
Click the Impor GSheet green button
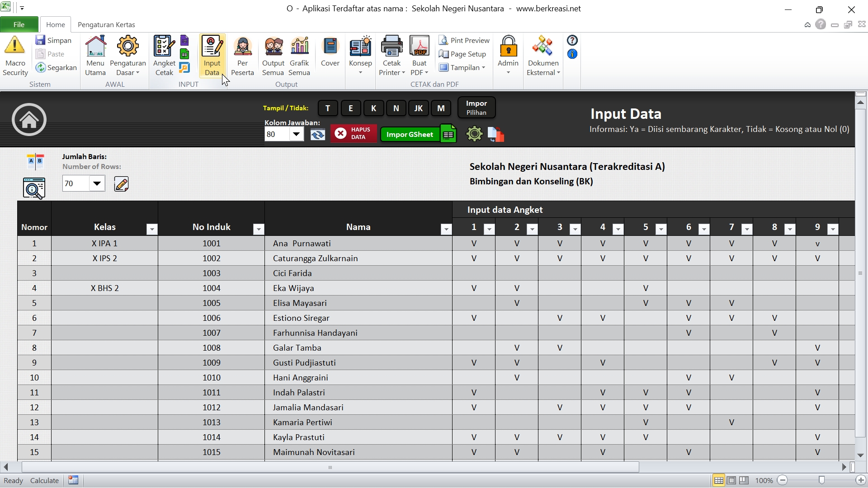pyautogui.click(x=410, y=134)
